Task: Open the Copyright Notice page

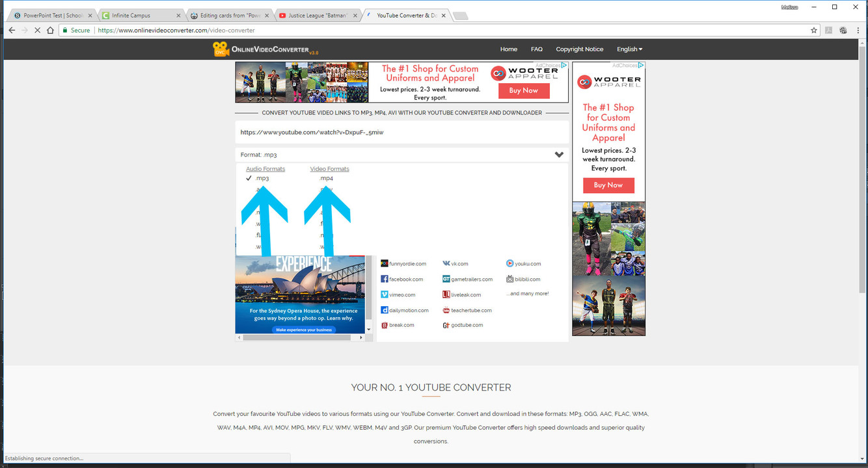Action: [x=580, y=49]
